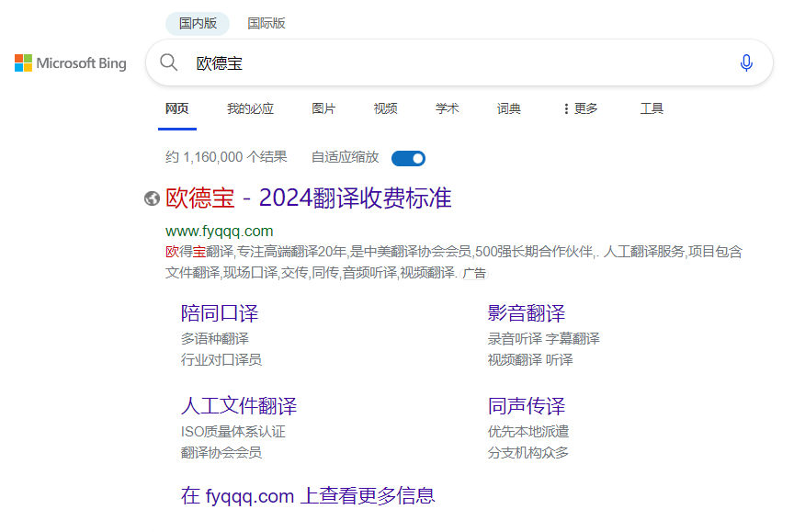The image size is (805, 532).
Task: Switch to the 国内版 tab
Action: click(198, 24)
